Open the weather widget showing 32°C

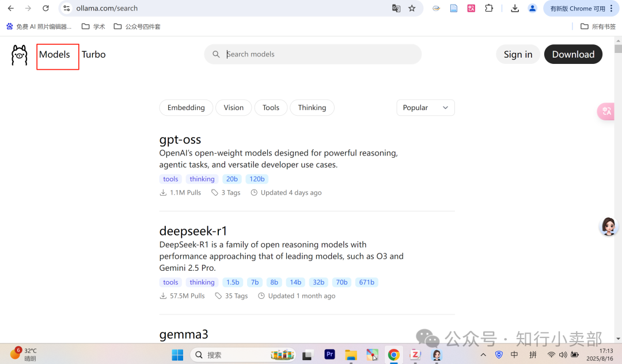click(24, 354)
